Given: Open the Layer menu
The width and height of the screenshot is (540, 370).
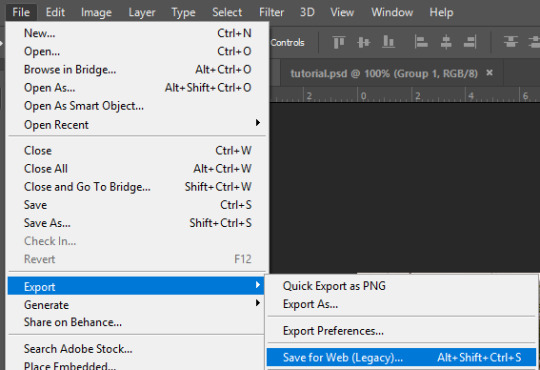Looking at the screenshot, I should (x=142, y=12).
